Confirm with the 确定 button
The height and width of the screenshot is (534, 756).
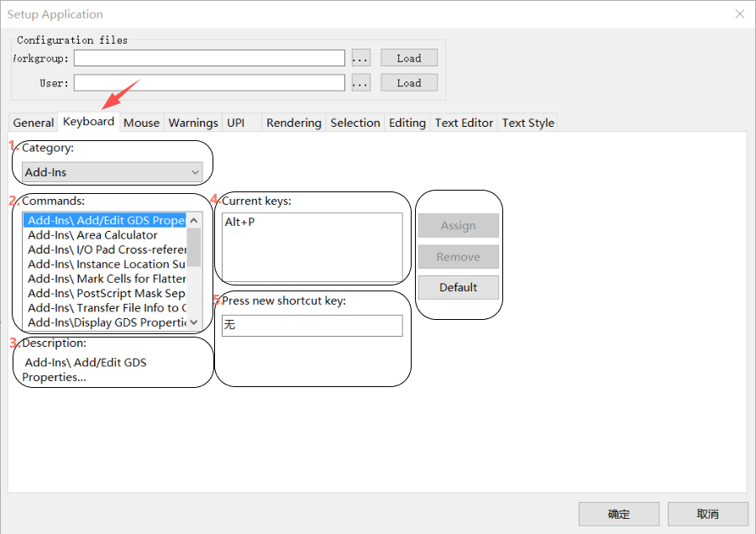pyautogui.click(x=618, y=514)
